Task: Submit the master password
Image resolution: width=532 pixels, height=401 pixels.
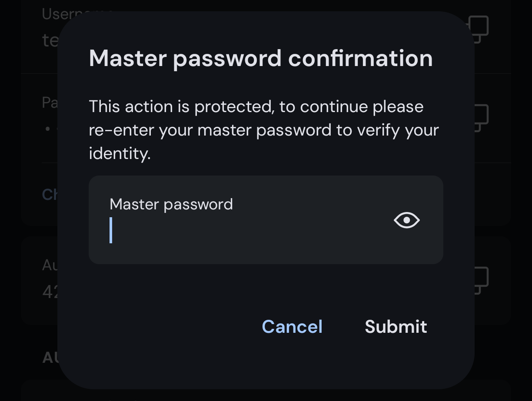Action: (x=396, y=327)
